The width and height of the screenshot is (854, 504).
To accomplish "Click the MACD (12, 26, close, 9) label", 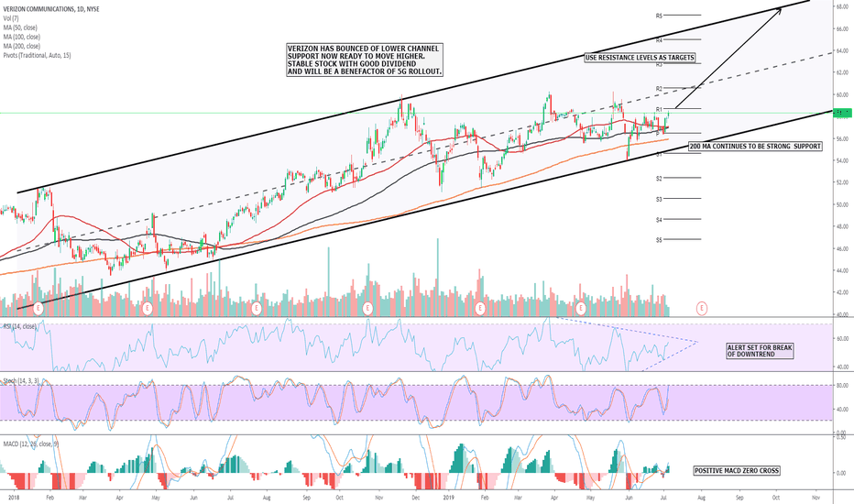I will point(30,444).
